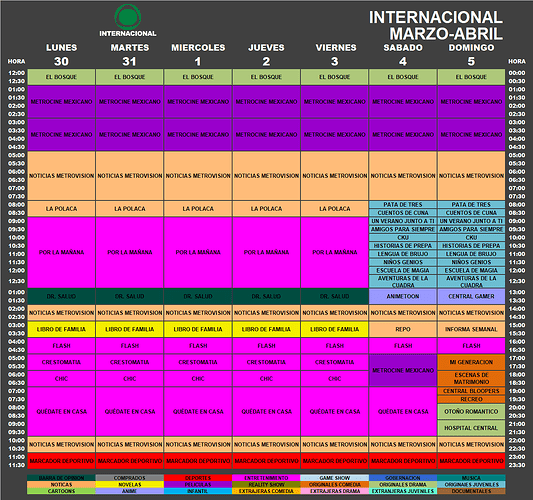Click Saturday afternoon Metrocine Mexicano block
533x500 pixels.
click(x=403, y=370)
